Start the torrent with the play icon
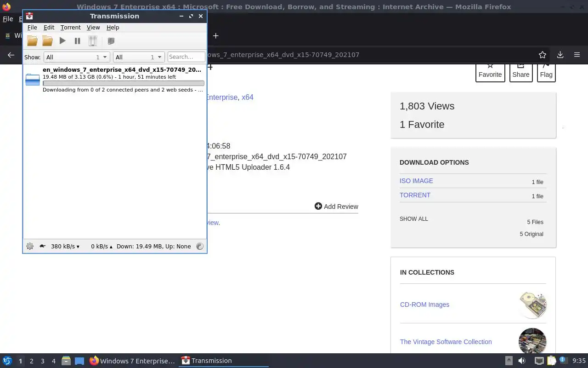The image size is (588, 368). [62, 41]
